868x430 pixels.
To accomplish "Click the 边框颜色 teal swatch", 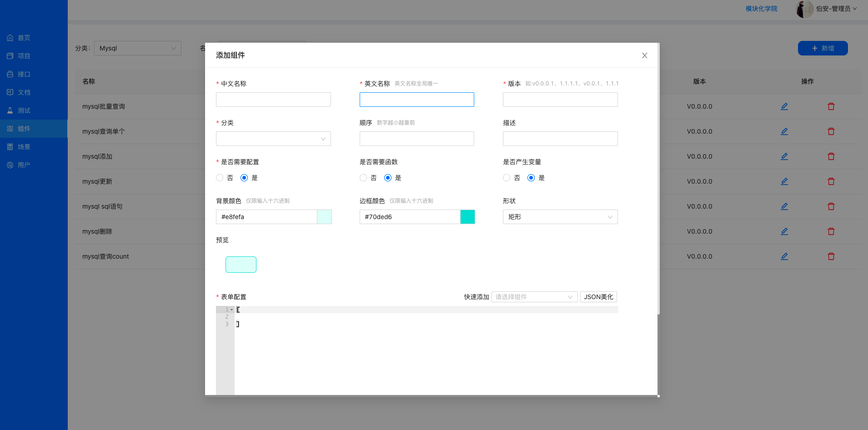I will tap(467, 217).
